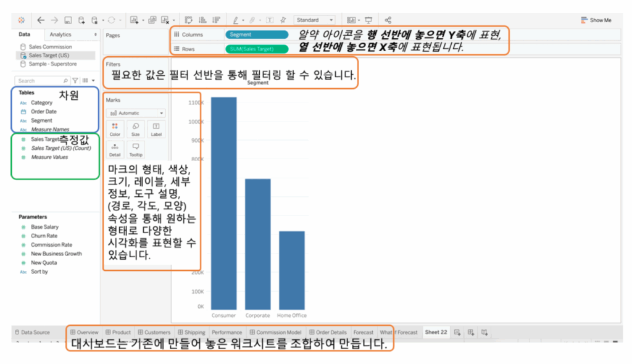Open the Color marks card
This screenshot has height=364, width=632.
tap(115, 129)
